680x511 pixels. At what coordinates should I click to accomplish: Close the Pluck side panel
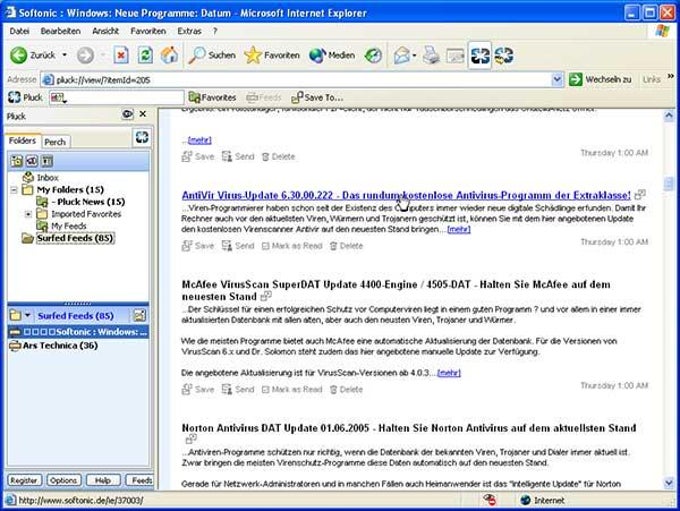pos(143,114)
